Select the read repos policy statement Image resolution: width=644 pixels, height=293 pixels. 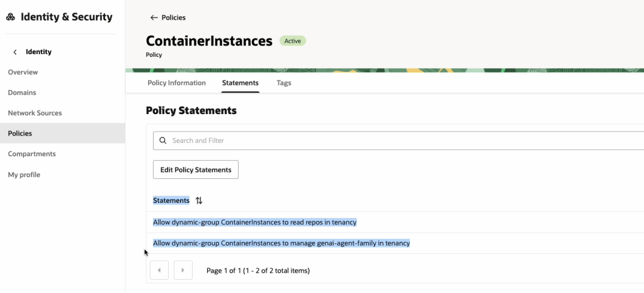click(254, 222)
